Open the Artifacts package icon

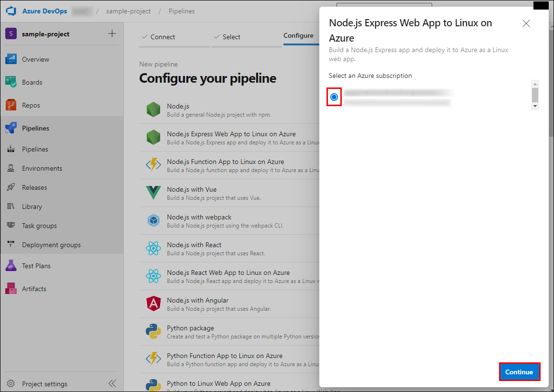11,288
